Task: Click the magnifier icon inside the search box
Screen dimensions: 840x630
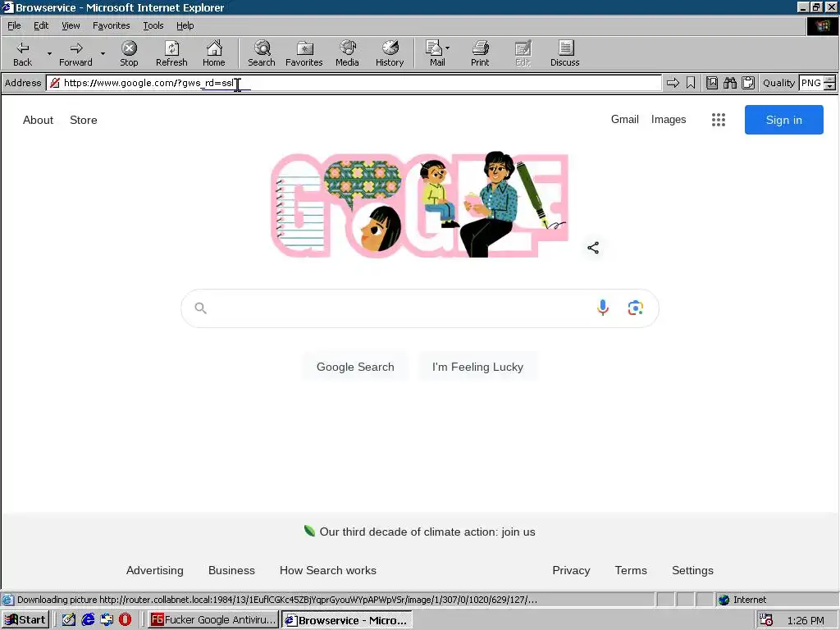Action: point(200,308)
